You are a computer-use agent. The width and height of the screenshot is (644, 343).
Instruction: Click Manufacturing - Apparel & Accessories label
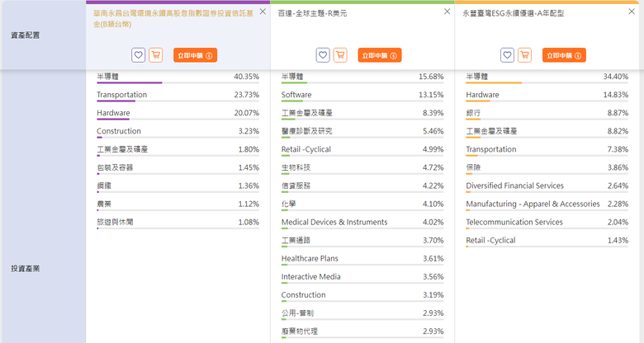tap(533, 204)
